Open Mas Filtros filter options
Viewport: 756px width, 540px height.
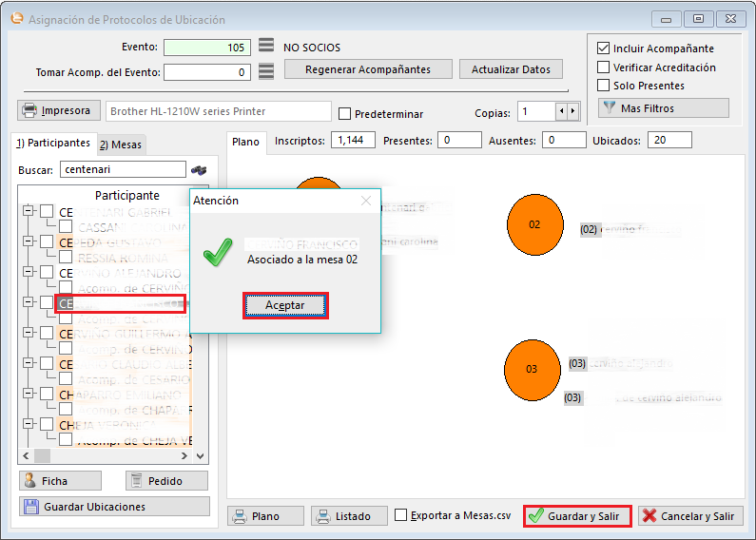(x=663, y=108)
